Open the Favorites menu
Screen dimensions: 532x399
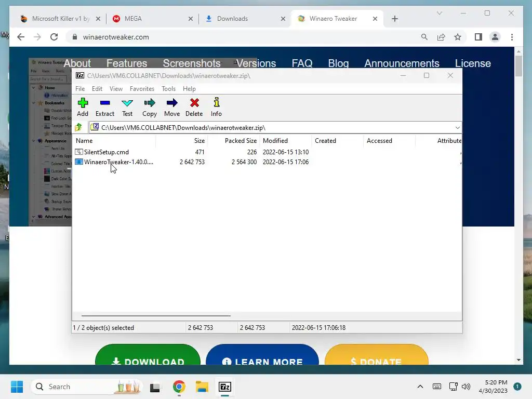click(142, 88)
